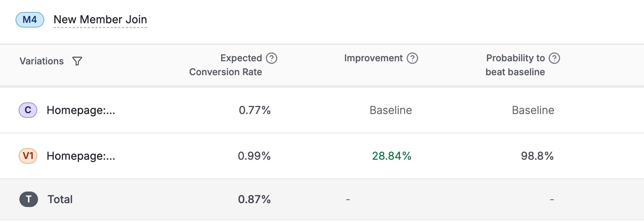Click the Improvement column header text

point(373,58)
